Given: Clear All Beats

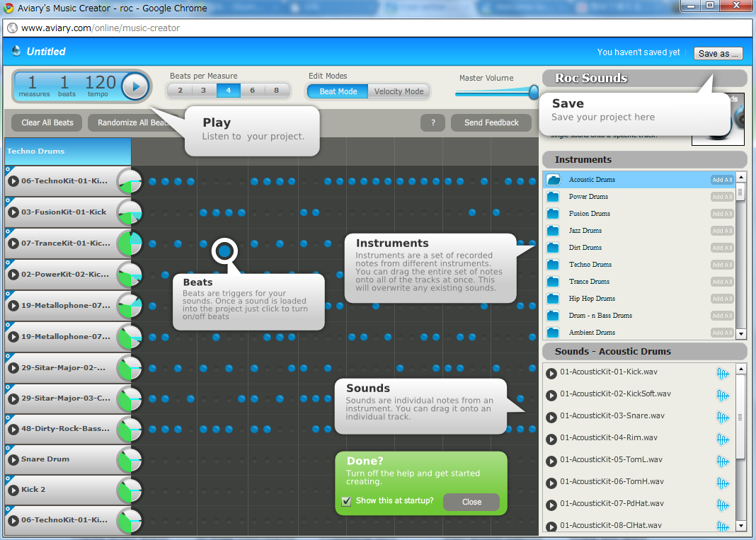Looking at the screenshot, I should 47,122.
